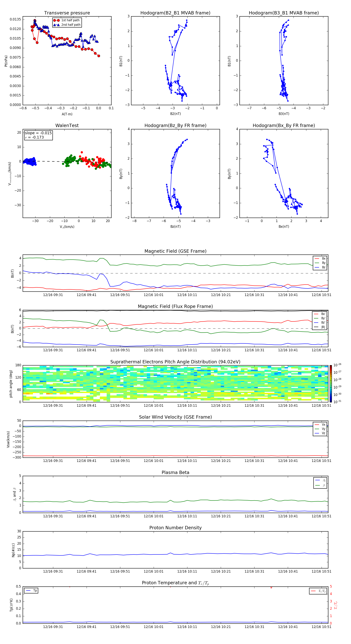Click the 'WalenTest' plot title

[67, 125]
